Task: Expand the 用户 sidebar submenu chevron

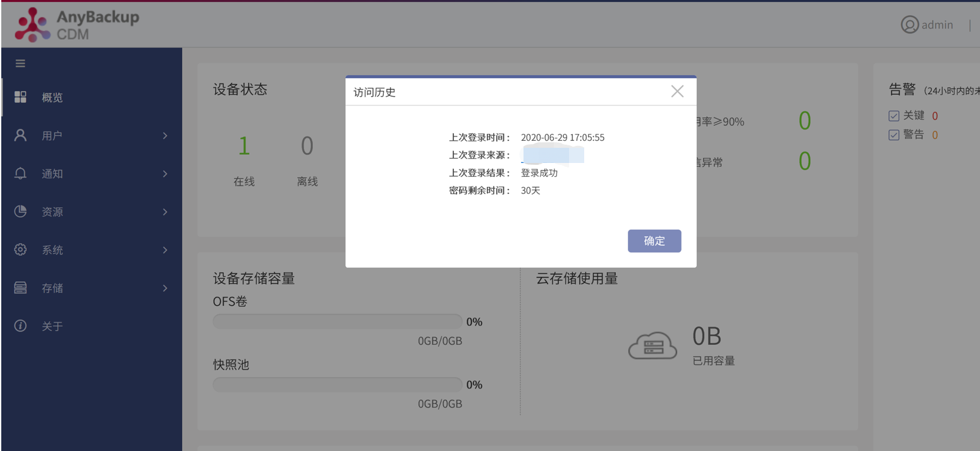Action: pos(165,135)
